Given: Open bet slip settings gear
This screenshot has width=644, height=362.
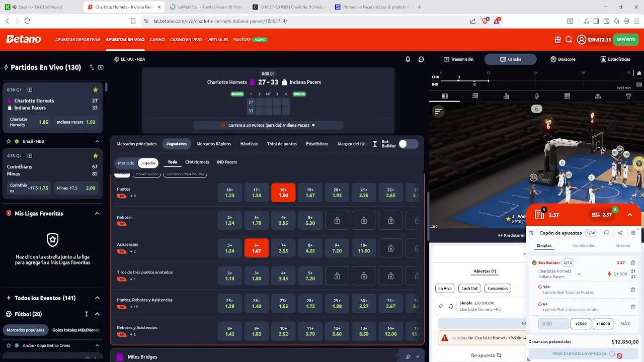Looking at the screenshot, I should click(x=633, y=233).
